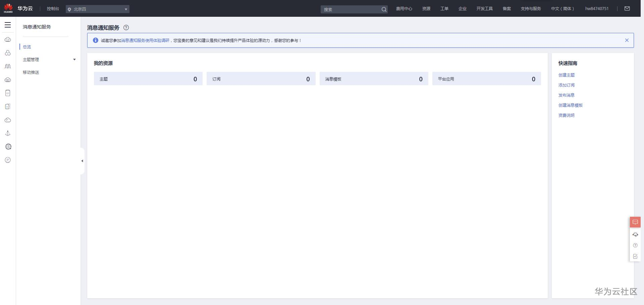Collapse the left navigation panel arrow
Image resolution: width=644 pixels, height=305 pixels.
(x=82, y=161)
